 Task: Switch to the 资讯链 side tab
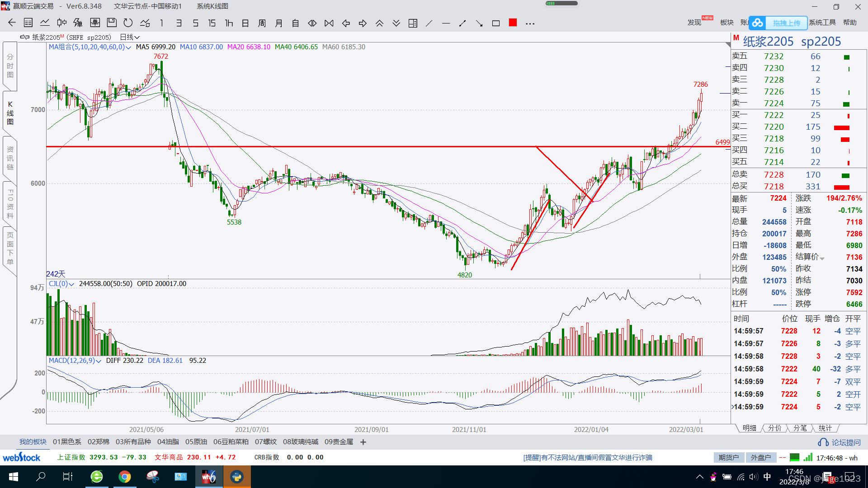tap(10, 158)
